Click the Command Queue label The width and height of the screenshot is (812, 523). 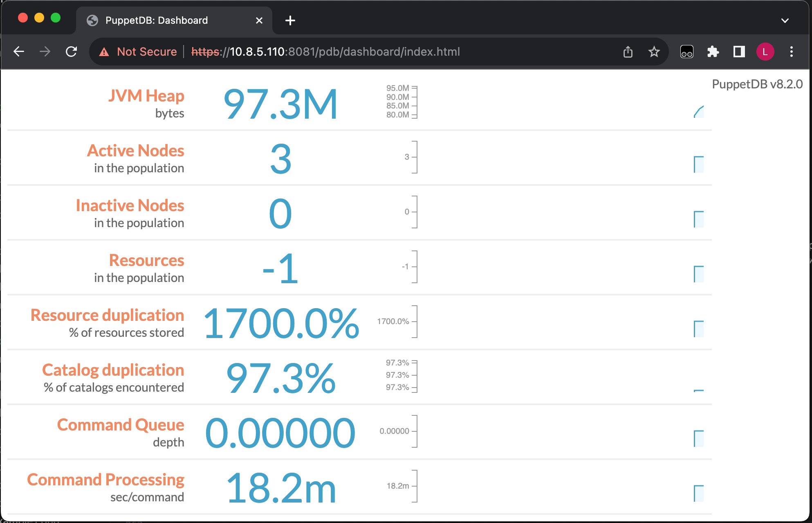point(121,425)
